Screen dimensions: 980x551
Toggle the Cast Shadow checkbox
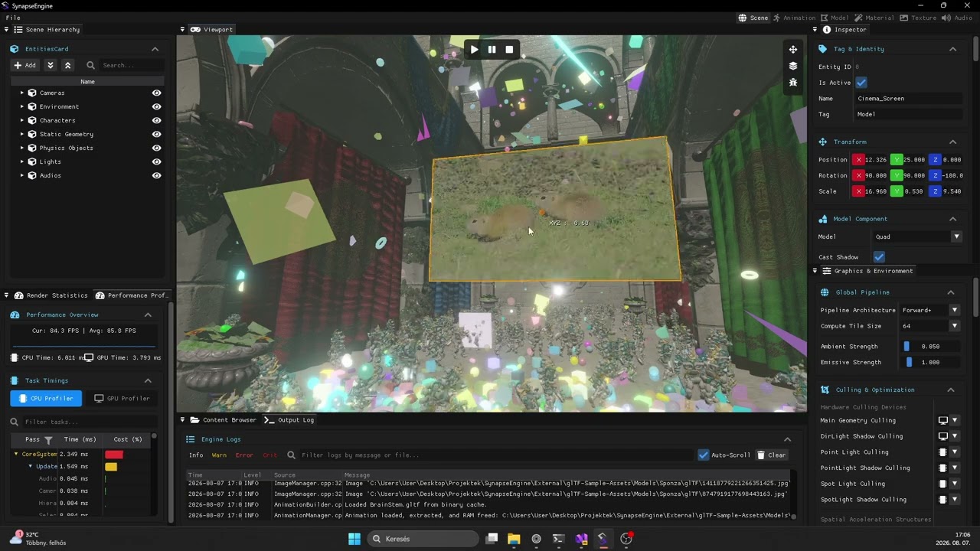click(x=879, y=257)
